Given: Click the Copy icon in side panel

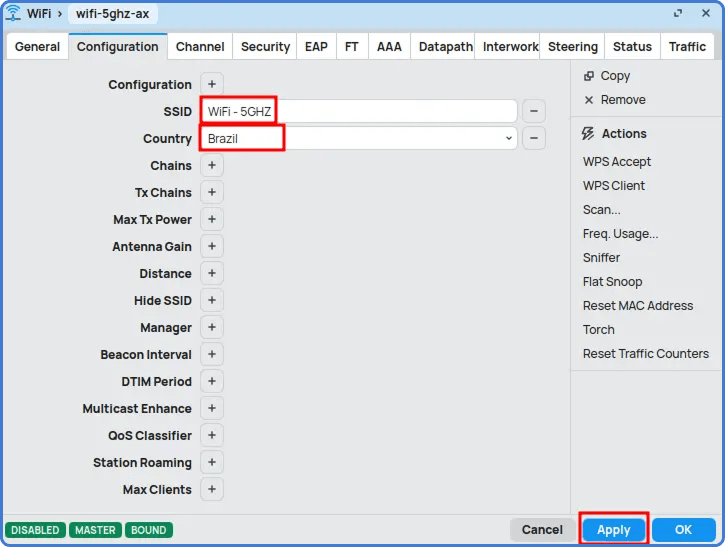Looking at the screenshot, I should point(589,76).
